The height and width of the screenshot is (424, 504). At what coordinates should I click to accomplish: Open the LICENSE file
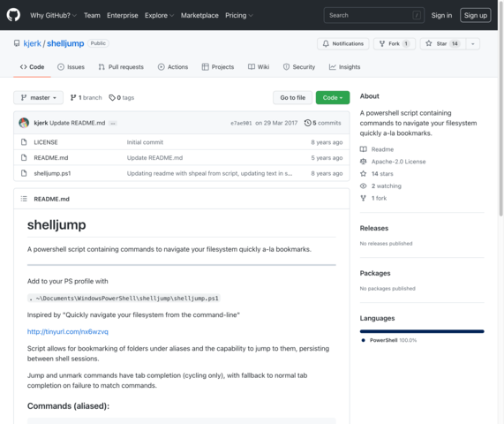pyautogui.click(x=46, y=142)
